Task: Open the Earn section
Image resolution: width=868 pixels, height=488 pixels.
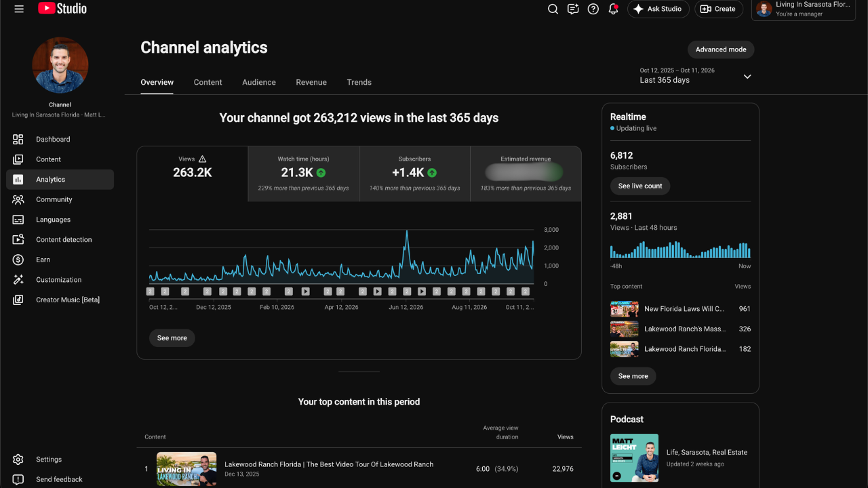Action: coord(60,260)
